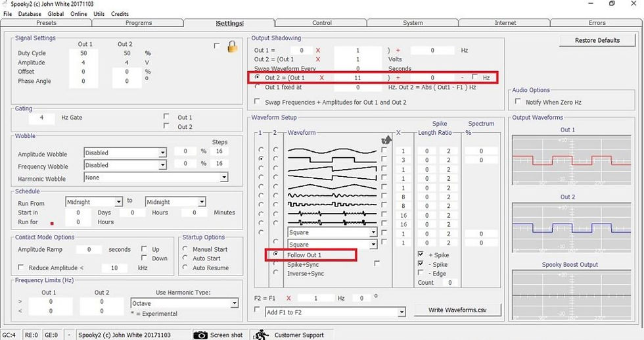Switch to the Errors tab
The width and height of the screenshot is (644, 340).
[597, 23]
